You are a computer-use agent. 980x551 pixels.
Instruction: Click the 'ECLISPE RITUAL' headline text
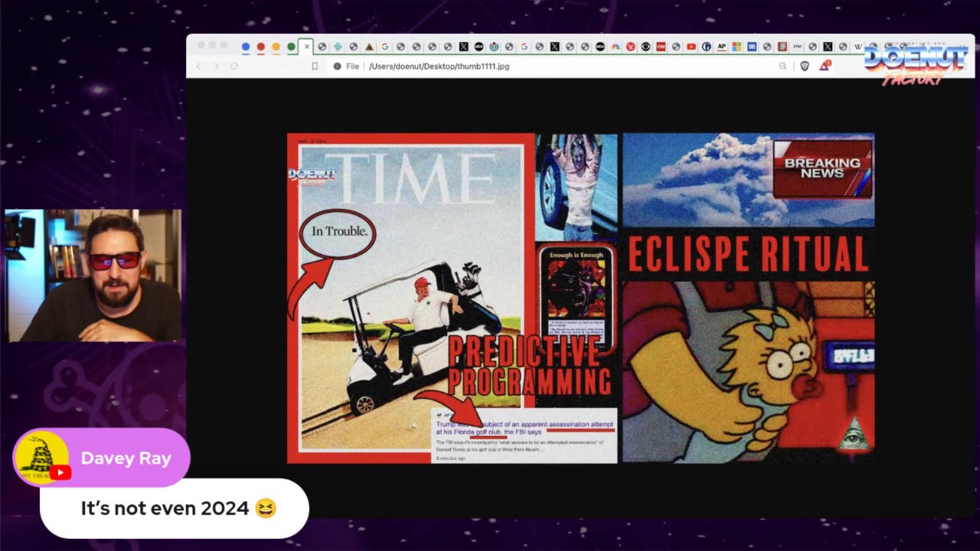click(x=748, y=254)
